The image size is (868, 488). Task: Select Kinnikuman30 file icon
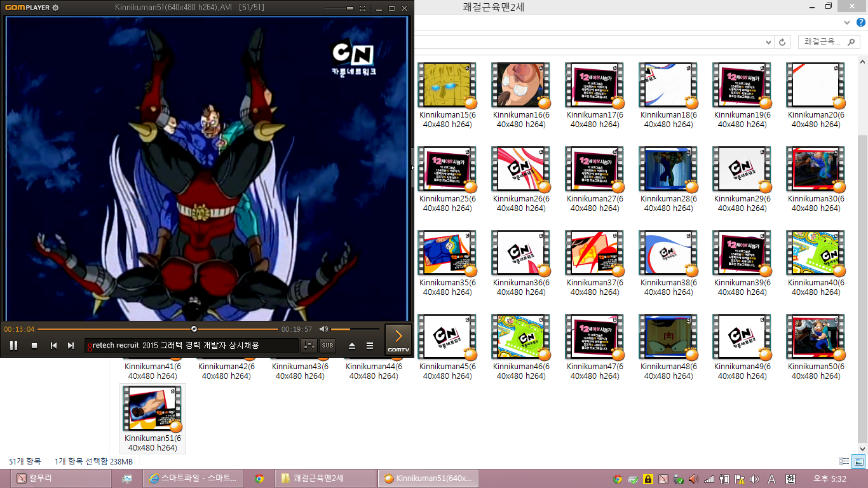click(x=815, y=169)
